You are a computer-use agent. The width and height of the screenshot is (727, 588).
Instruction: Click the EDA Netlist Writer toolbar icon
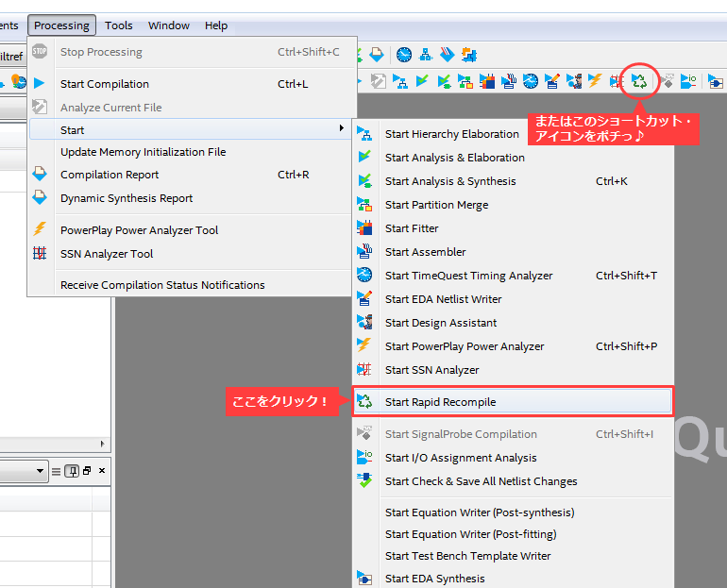click(552, 81)
